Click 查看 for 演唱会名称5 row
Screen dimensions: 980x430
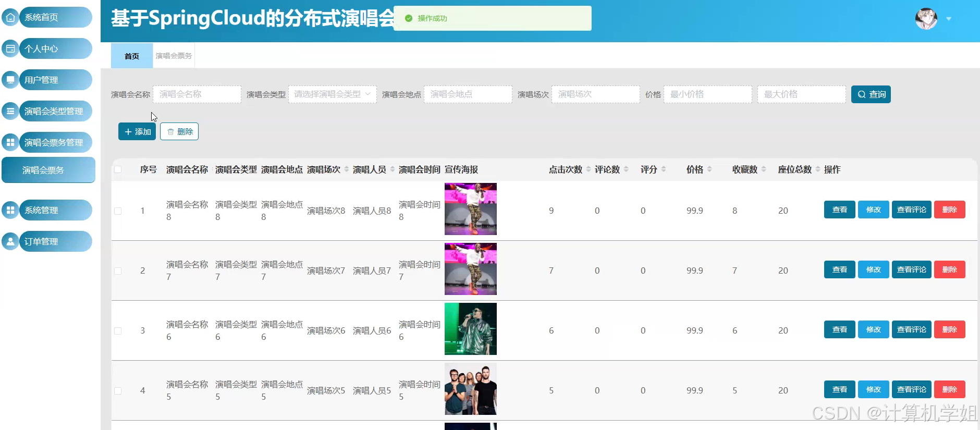tap(839, 389)
